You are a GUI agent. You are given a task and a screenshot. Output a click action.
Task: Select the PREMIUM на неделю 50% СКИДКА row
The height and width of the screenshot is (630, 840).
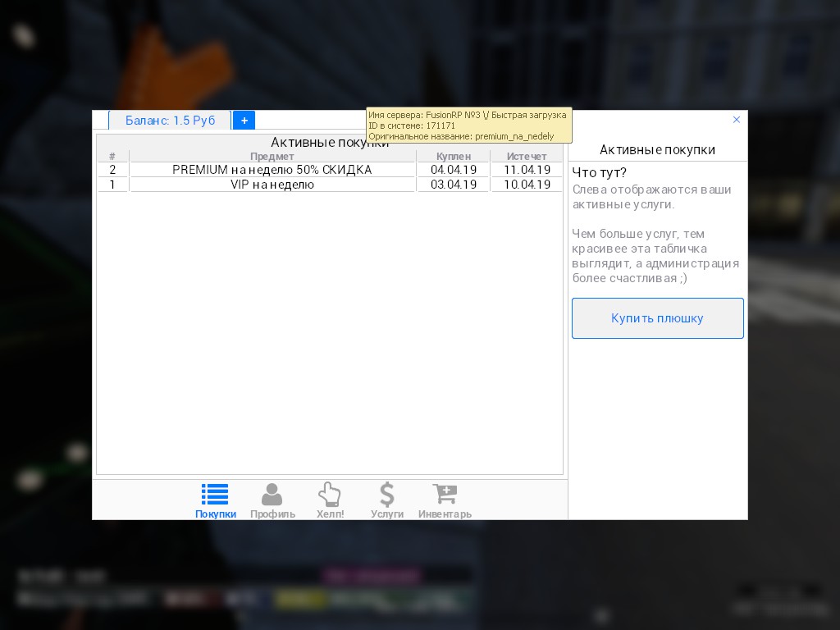click(x=330, y=170)
